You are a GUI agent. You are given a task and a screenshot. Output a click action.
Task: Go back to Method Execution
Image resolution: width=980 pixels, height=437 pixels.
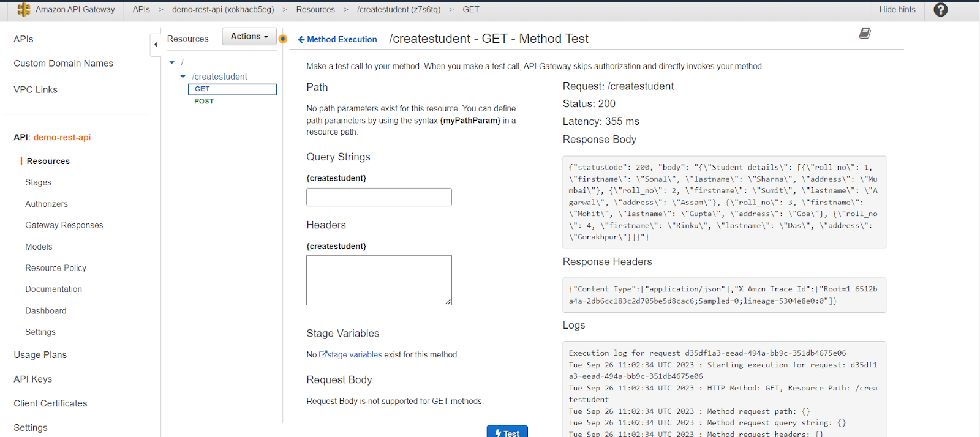[x=337, y=39]
